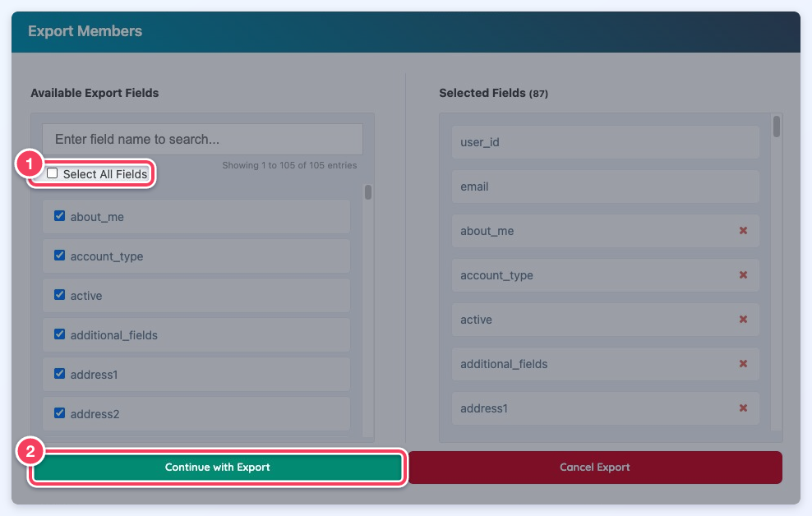Remove additional_fields from selected fields
Screen dimensions: 812x516
point(743,364)
